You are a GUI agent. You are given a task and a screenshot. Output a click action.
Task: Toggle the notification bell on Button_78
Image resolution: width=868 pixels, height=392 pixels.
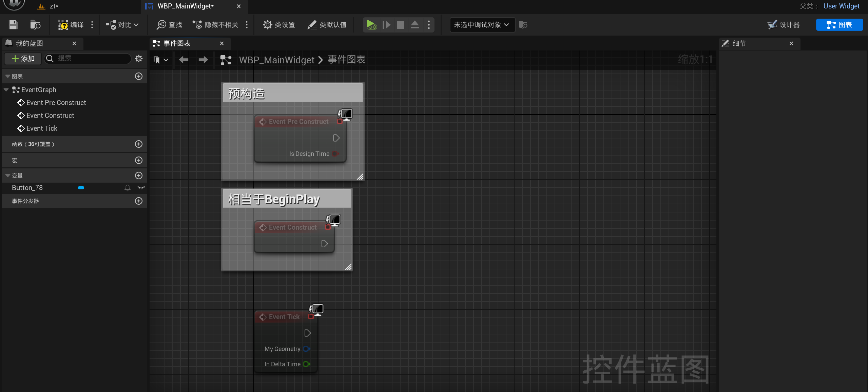[127, 188]
